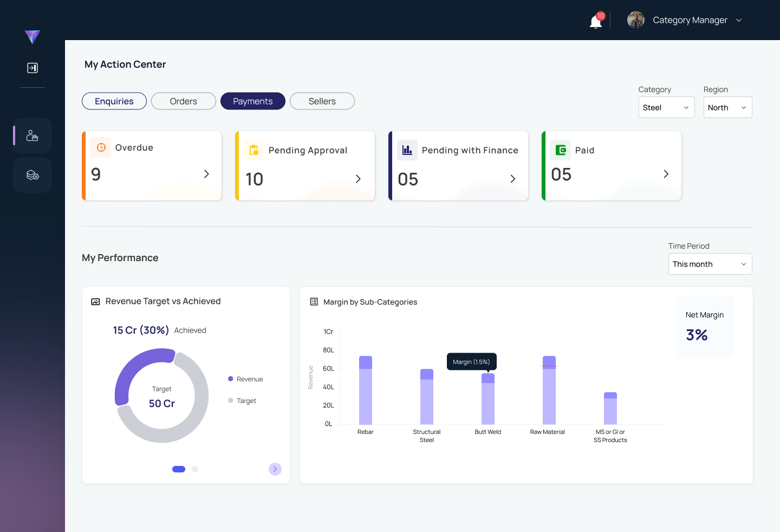Select the first carousel page indicator
The image size is (780, 532).
[179, 469]
